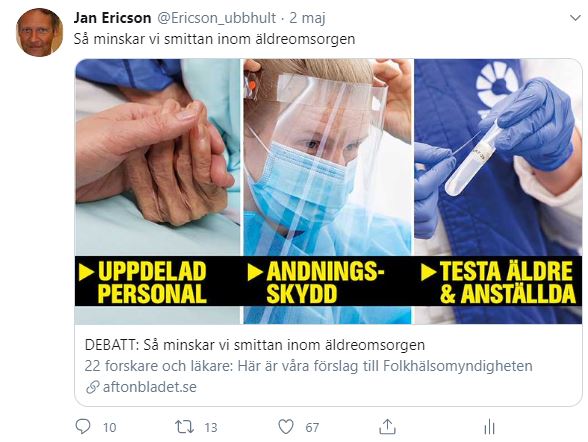This screenshot has width=588, height=442.
Task: Open the aftonbladet.se domain link
Action: (150, 387)
